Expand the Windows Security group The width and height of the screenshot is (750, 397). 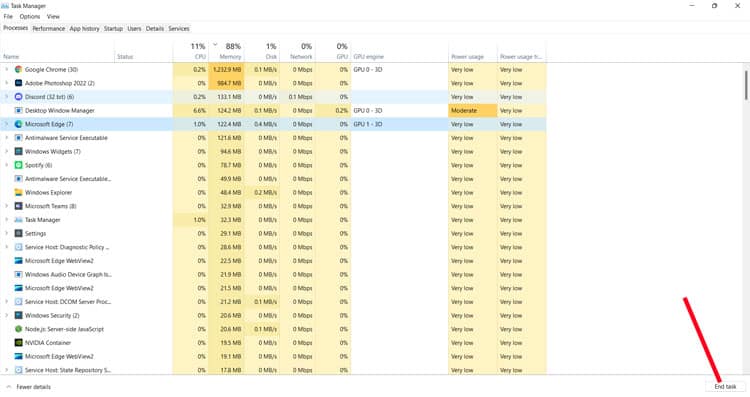click(x=6, y=315)
